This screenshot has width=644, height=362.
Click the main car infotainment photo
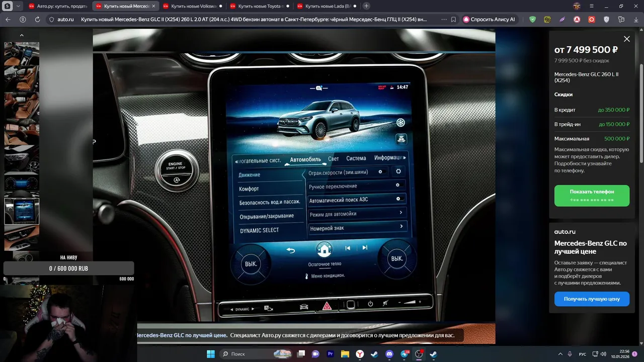click(x=294, y=187)
